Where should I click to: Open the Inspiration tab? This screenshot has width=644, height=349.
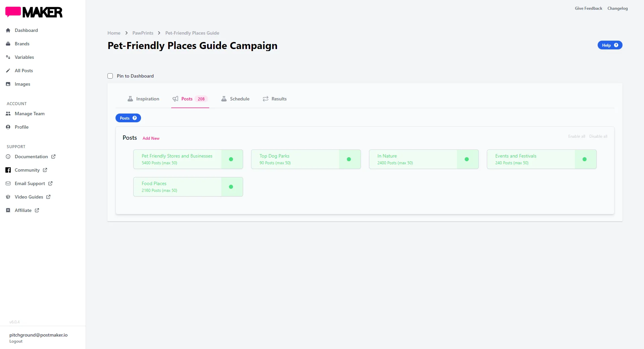tap(143, 99)
